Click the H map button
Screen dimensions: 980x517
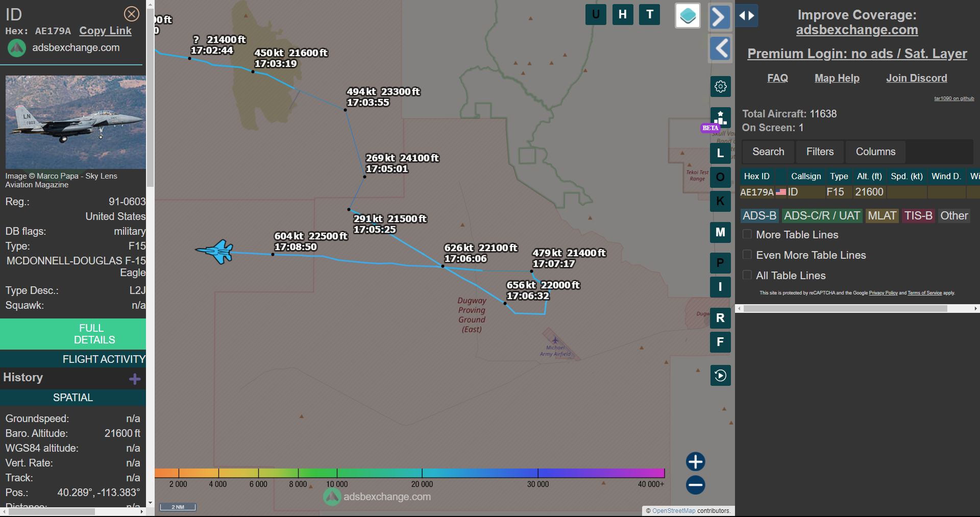(x=623, y=14)
